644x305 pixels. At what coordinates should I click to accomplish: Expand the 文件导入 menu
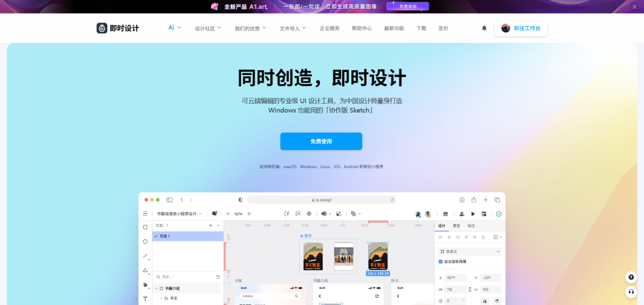pyautogui.click(x=293, y=29)
